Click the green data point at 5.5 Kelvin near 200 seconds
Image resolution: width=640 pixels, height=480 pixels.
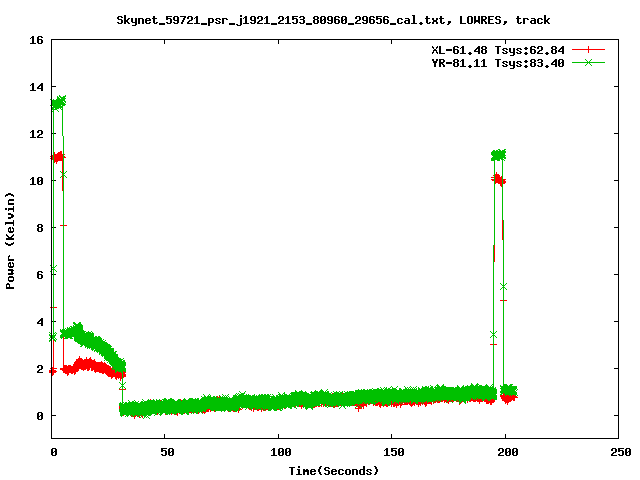tap(503, 287)
